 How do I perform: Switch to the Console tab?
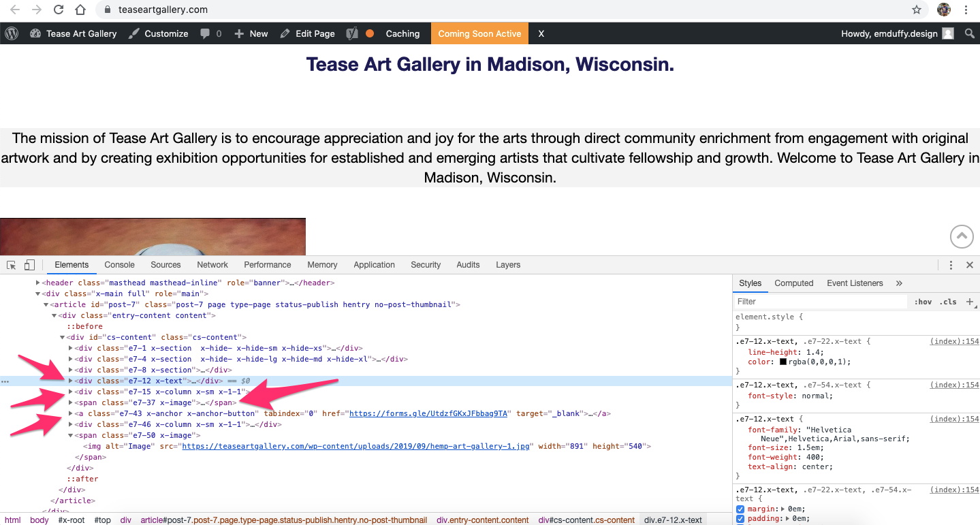coord(120,265)
